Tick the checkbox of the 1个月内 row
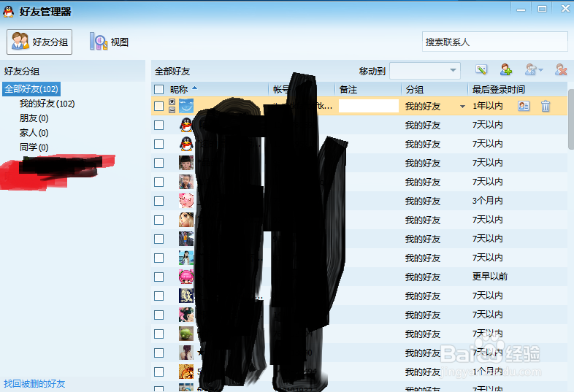 [x=159, y=372]
